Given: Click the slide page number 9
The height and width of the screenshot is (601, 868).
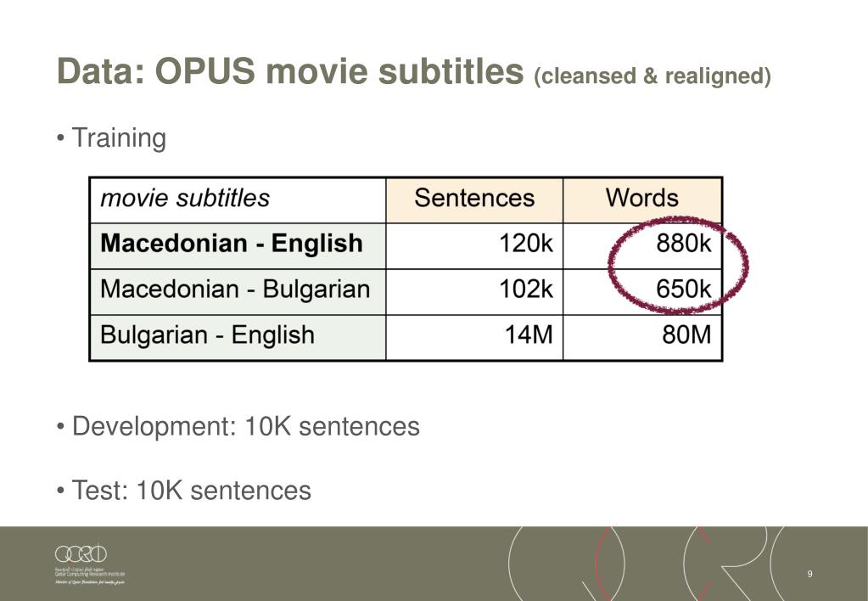Looking at the screenshot, I should tap(809, 574).
